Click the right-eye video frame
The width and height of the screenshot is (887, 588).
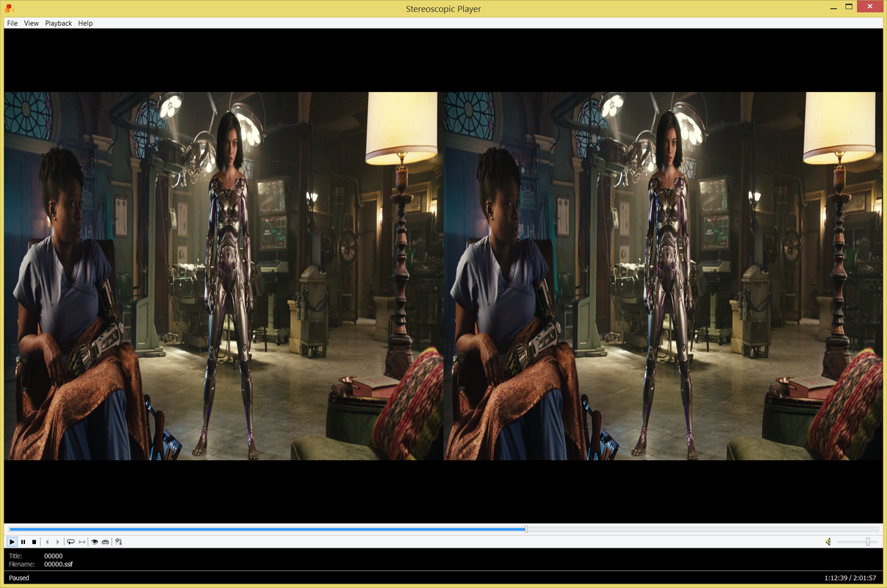[663, 276]
